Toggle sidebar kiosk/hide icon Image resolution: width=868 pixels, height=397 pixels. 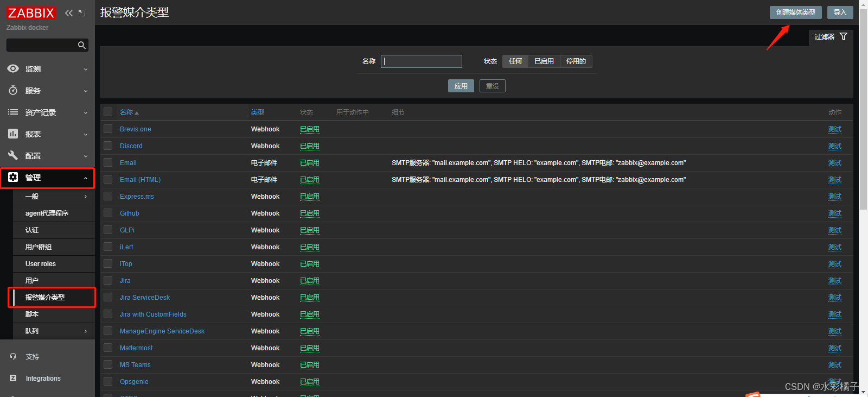82,13
